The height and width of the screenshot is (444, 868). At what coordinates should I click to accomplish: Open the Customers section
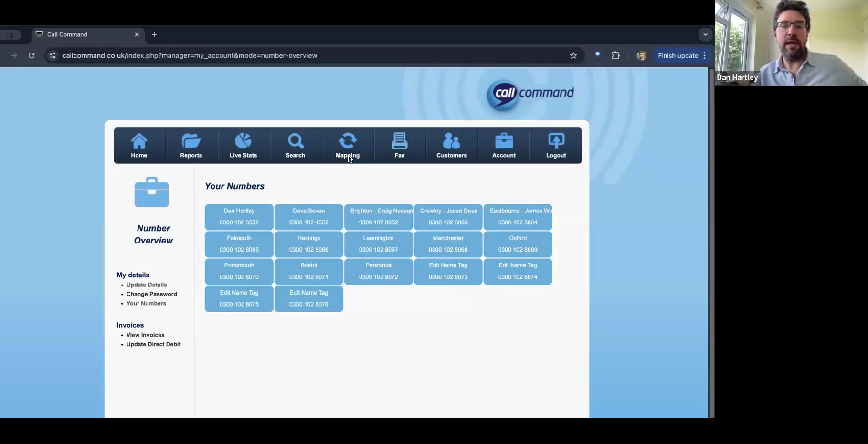452,145
